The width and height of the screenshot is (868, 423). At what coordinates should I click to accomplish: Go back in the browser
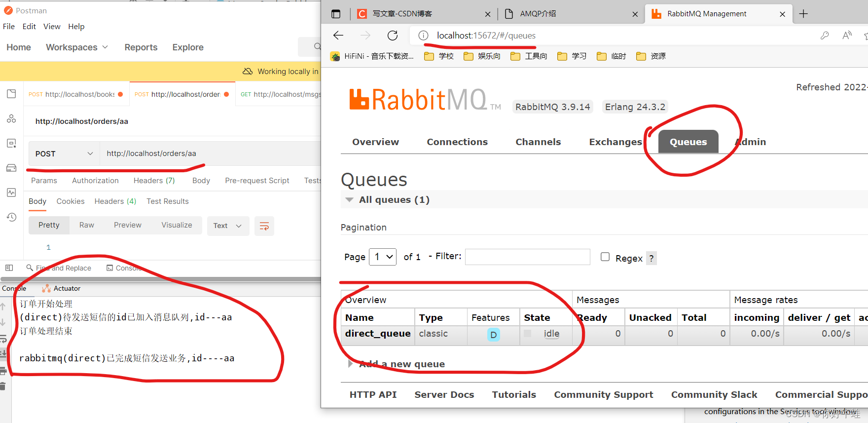(x=338, y=36)
